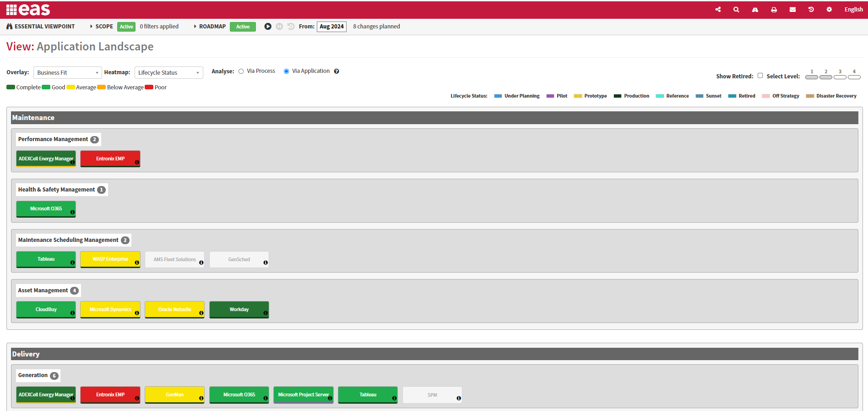Viewport: 868px width, 411px height.
Task: Click the Maintenance section header
Action: (x=434, y=118)
